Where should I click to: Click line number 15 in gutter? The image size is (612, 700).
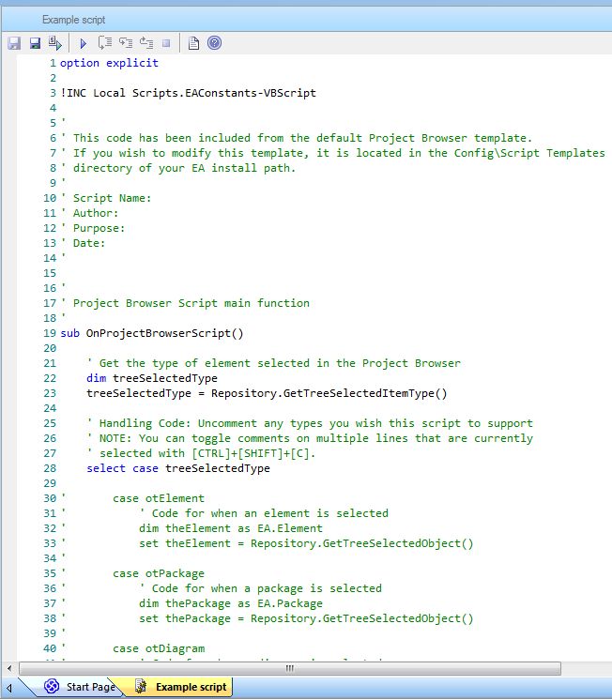[50, 273]
